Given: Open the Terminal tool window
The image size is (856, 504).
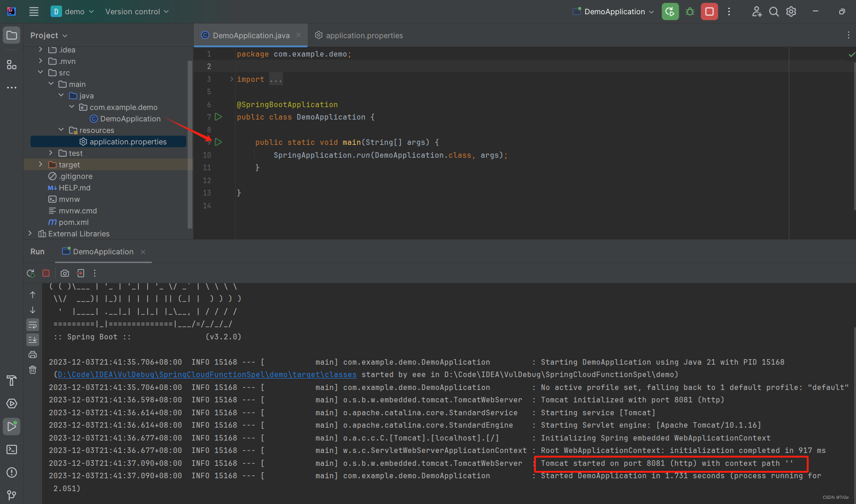Looking at the screenshot, I should (11, 449).
